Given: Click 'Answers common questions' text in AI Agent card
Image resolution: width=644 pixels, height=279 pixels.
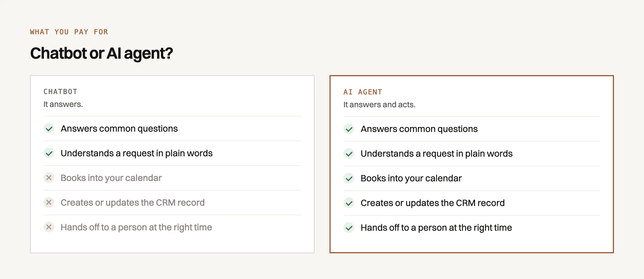Looking at the screenshot, I should (x=419, y=129).
